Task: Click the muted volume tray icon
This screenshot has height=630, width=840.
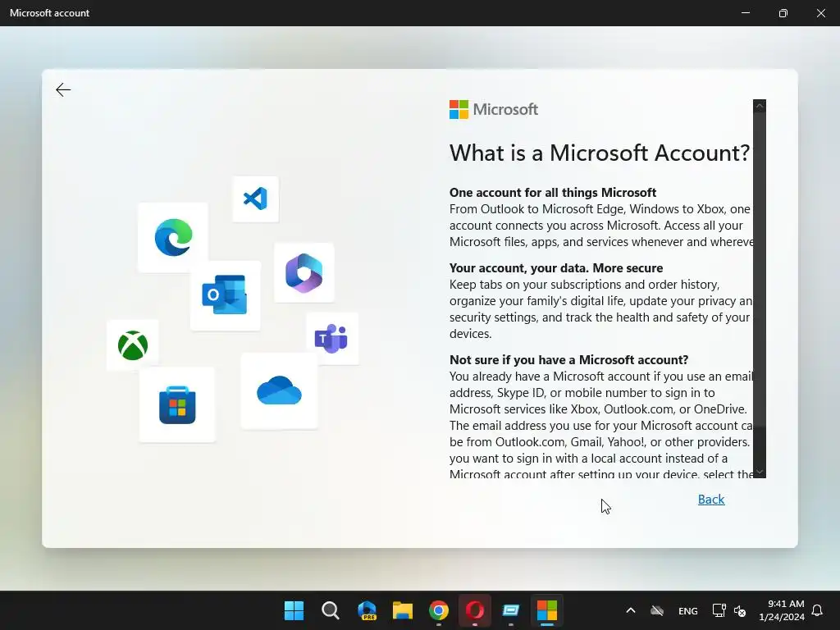Action: (x=740, y=610)
